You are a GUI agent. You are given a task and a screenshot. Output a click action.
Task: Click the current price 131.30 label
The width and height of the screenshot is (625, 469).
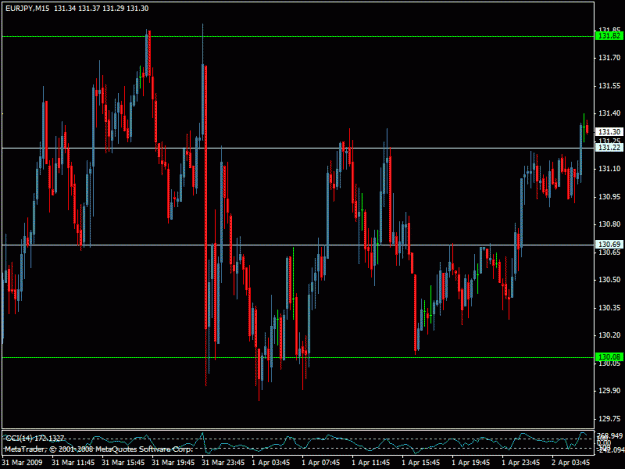(609, 131)
